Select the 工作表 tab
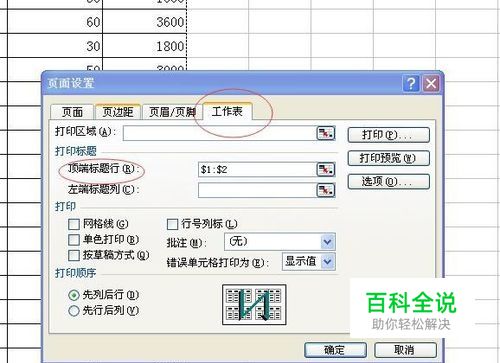500x363 pixels. pos(227,111)
